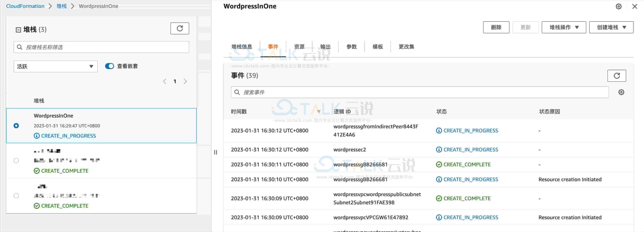Go to previous stacks page
644x232 pixels.
(165, 81)
